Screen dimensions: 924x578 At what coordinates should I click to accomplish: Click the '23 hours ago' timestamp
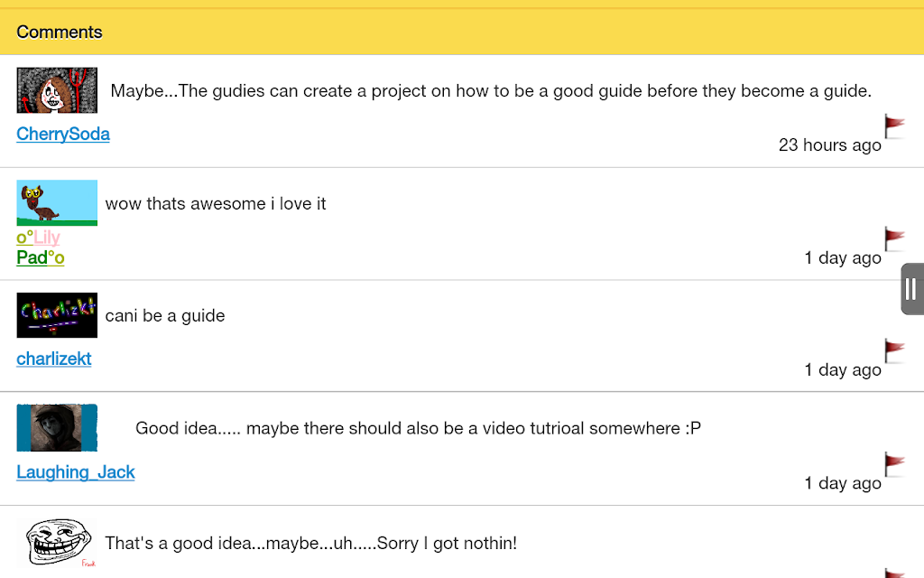830,145
